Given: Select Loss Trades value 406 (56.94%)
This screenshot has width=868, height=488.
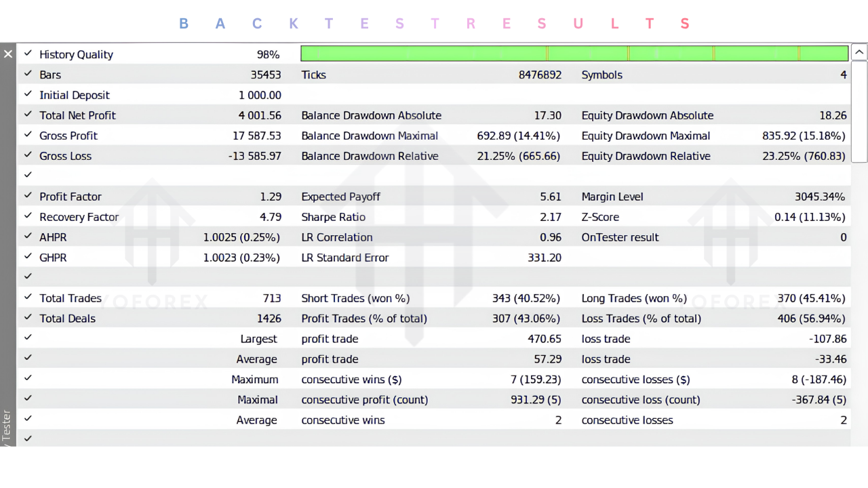Looking at the screenshot, I should point(811,319).
